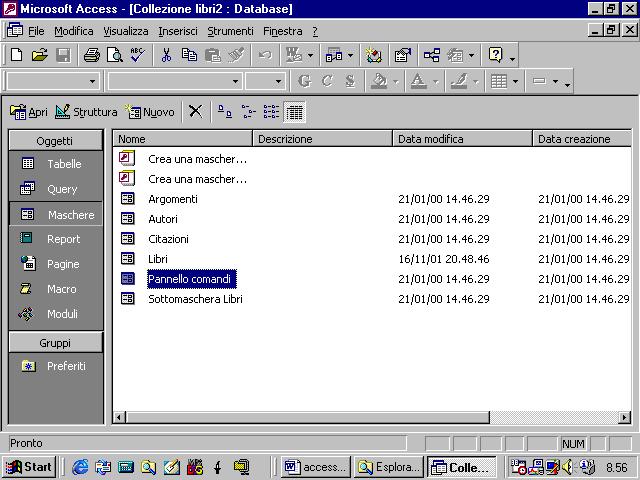The height and width of the screenshot is (480, 640).
Task: Expand the Fill color dropdown arrow
Action: pos(396,82)
